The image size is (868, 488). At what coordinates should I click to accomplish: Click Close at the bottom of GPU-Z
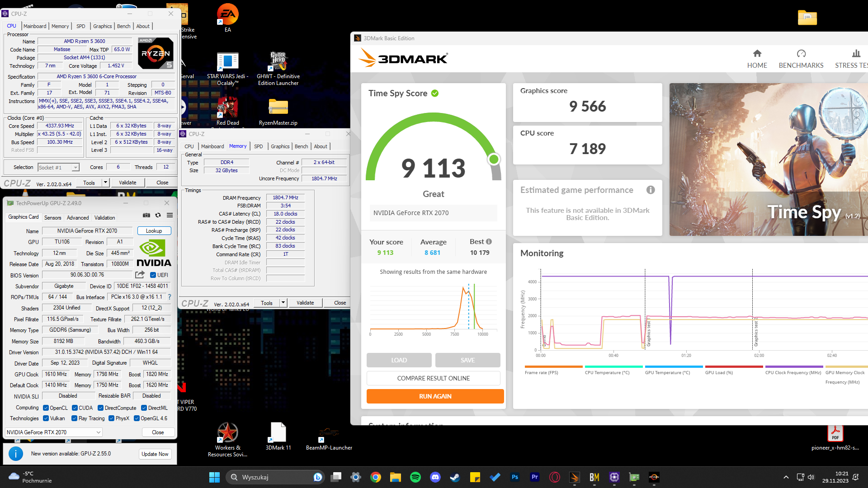[x=158, y=432]
